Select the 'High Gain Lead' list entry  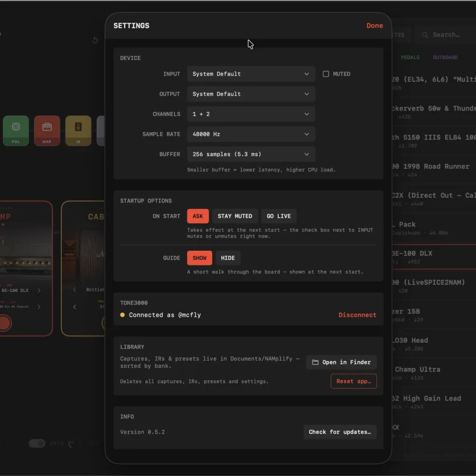tap(434, 401)
